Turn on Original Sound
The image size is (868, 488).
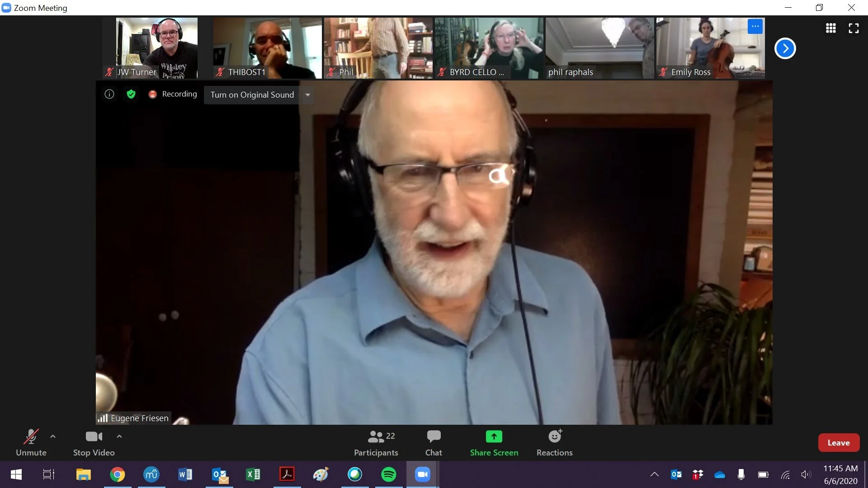[252, 95]
